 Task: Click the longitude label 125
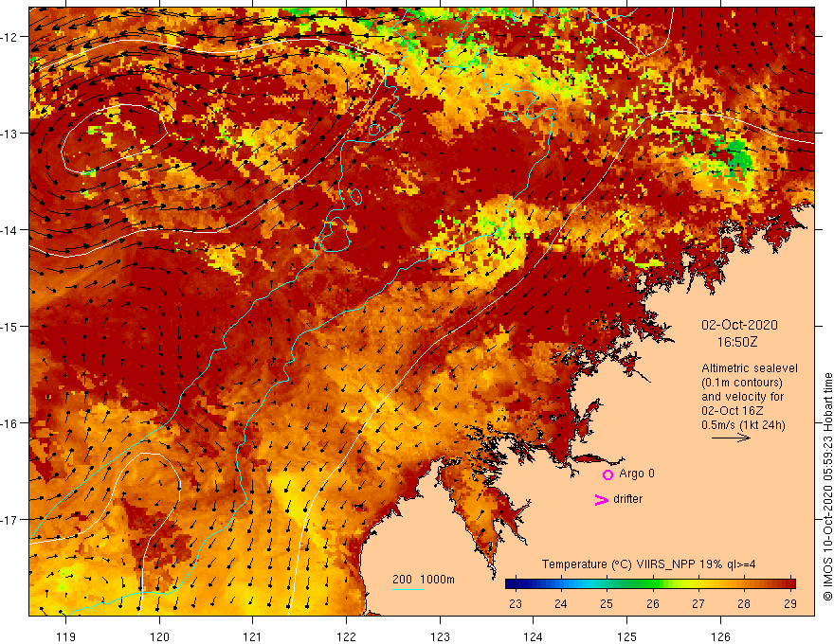point(627,636)
